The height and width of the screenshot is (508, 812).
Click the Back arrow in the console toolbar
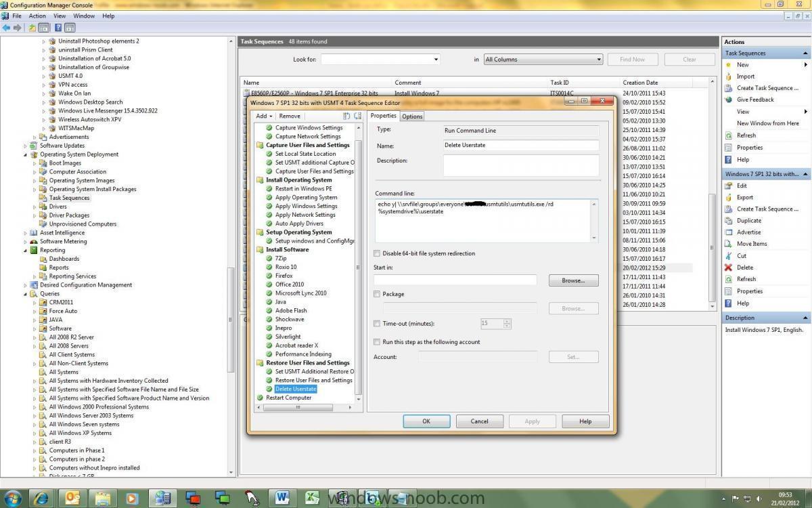6,28
